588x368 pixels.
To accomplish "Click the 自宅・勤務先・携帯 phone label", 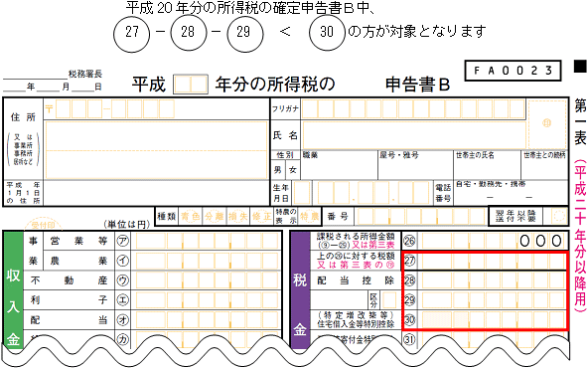I will [490, 184].
